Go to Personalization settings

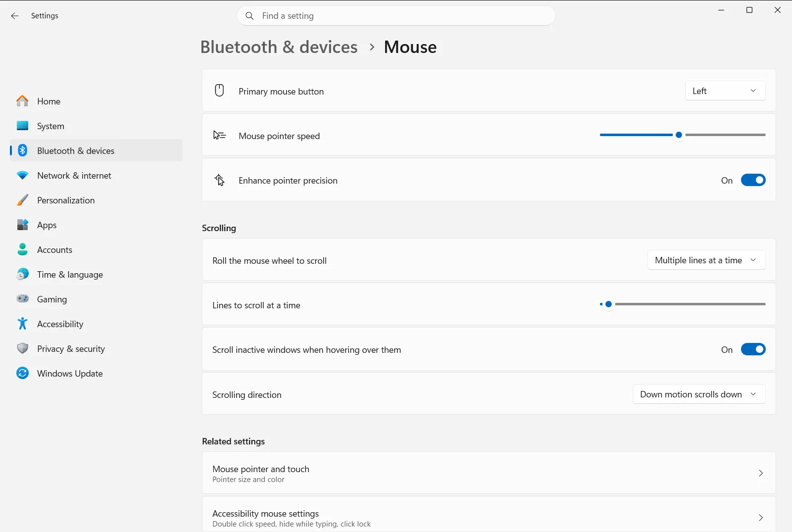pos(96,200)
